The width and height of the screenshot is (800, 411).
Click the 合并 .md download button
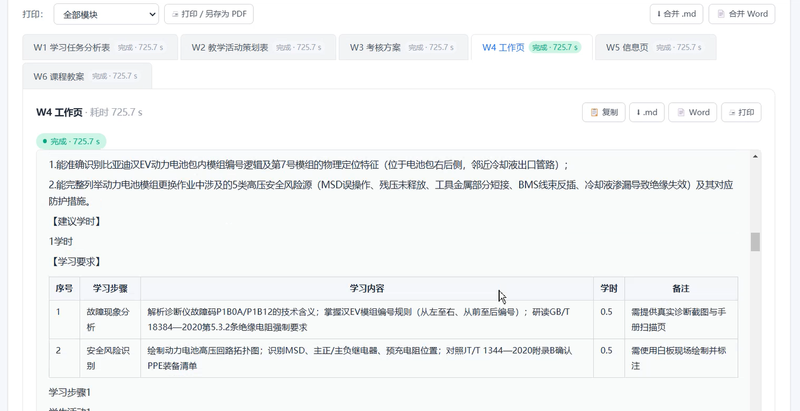(676, 14)
